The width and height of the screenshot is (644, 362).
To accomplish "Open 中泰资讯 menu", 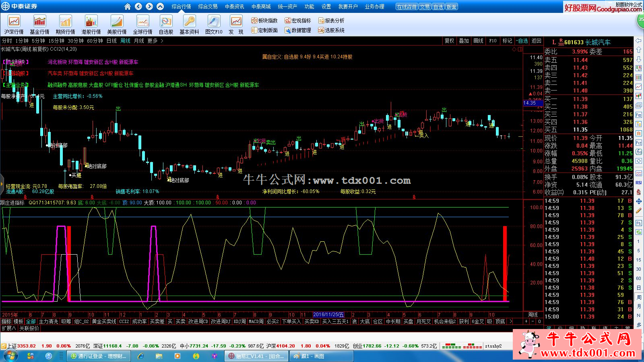I will (x=235, y=6).
